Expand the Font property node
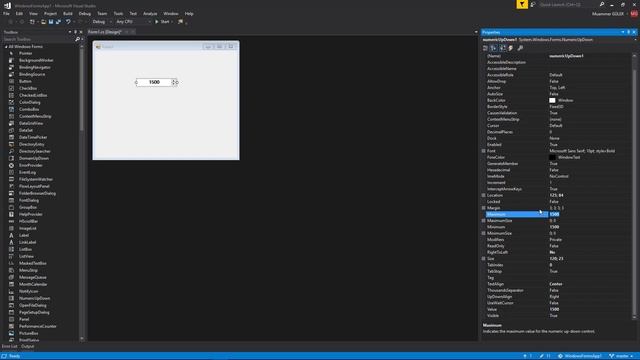The image size is (640, 360). (x=484, y=151)
